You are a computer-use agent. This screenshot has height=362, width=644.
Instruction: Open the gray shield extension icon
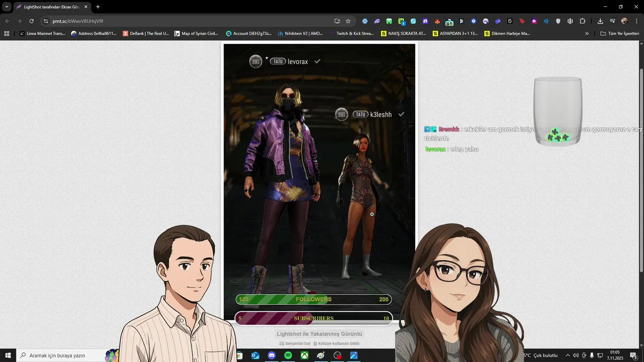coord(558,21)
